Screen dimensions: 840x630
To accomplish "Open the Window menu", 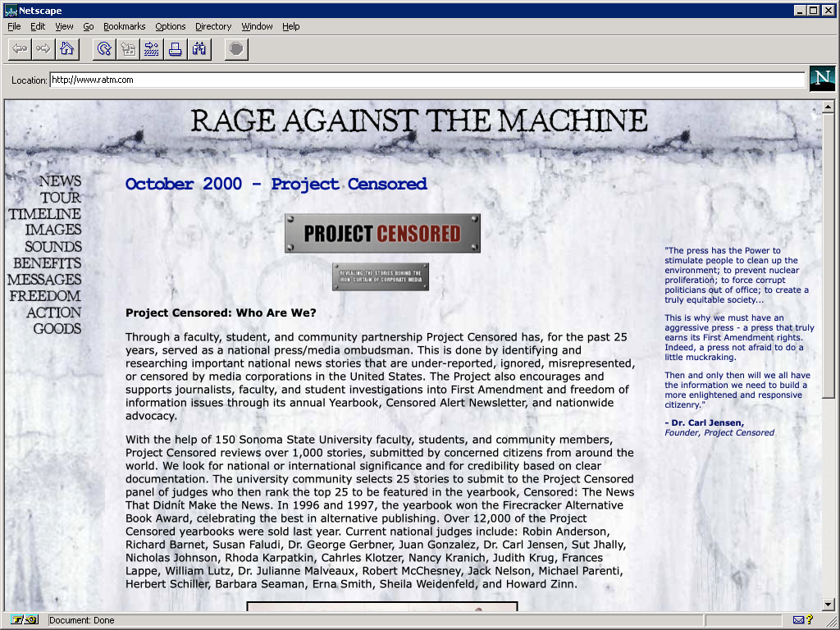I will pos(257,26).
